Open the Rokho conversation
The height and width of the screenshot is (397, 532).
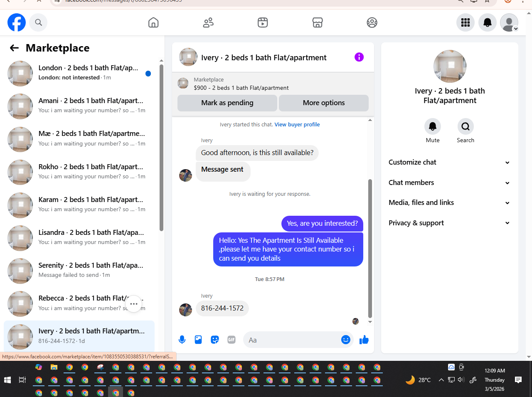(79, 172)
